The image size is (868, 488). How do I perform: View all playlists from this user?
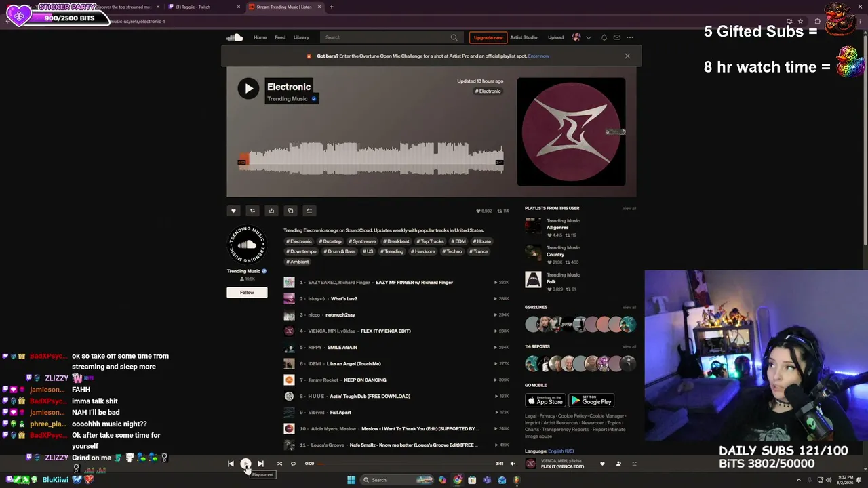(629, 208)
